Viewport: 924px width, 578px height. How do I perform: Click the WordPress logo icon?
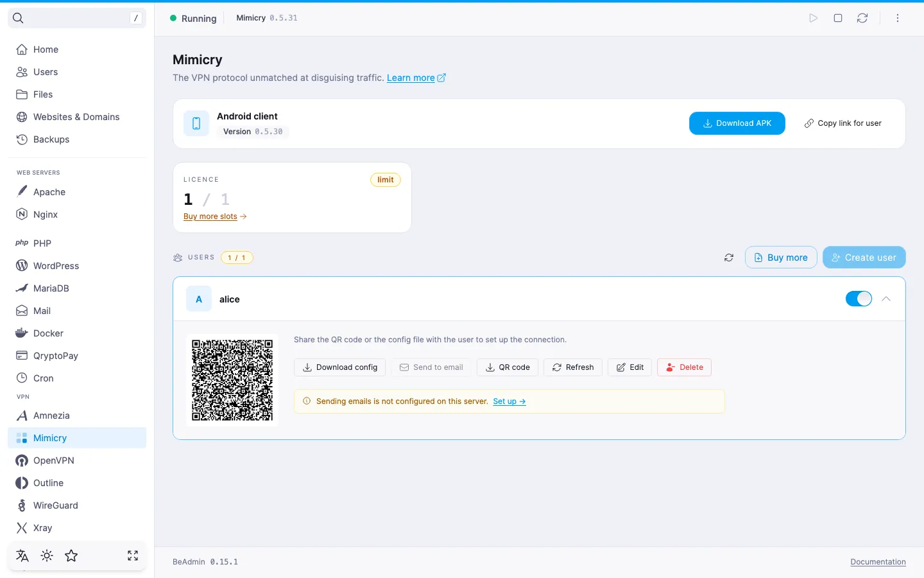coord(22,266)
